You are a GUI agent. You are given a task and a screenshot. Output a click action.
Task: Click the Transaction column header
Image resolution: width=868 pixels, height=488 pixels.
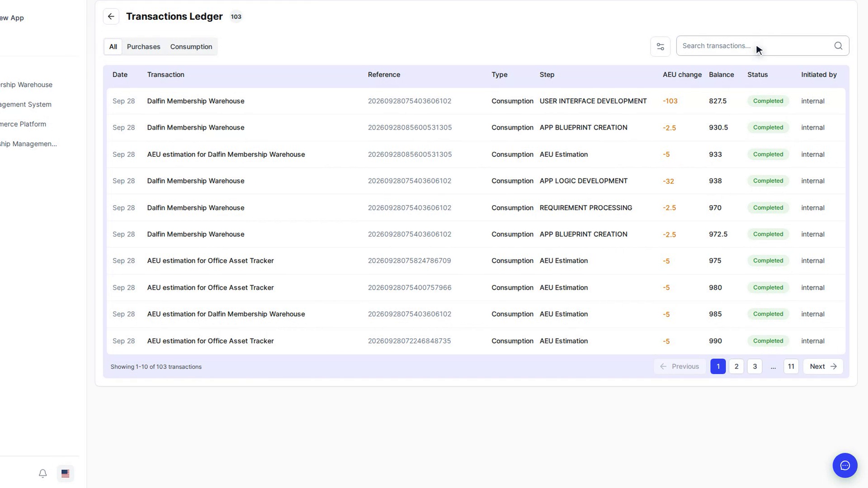click(165, 75)
